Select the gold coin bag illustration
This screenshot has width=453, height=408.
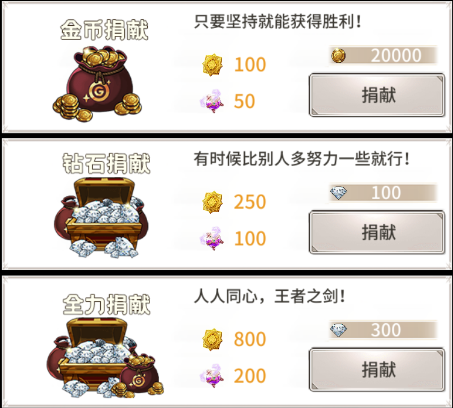pyautogui.click(x=97, y=84)
